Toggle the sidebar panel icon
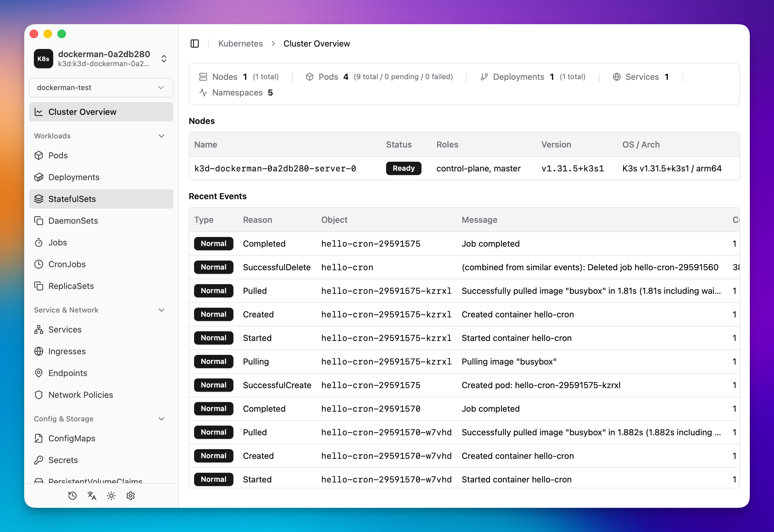This screenshot has height=532, width=774. (195, 44)
